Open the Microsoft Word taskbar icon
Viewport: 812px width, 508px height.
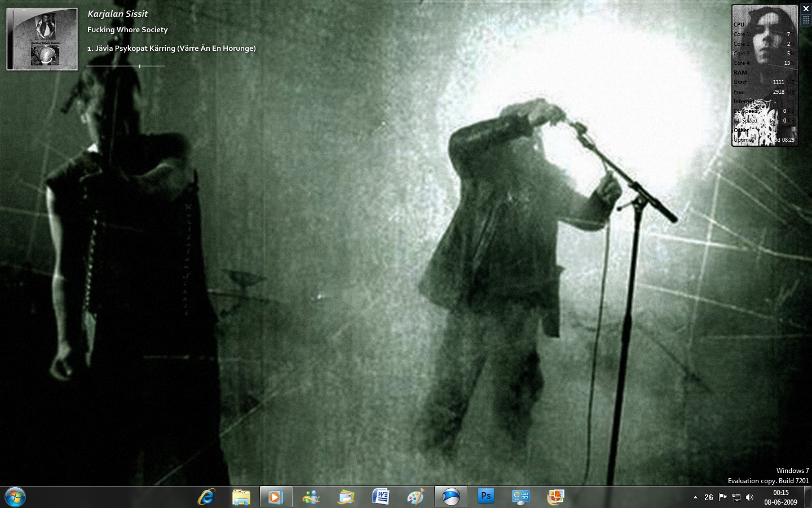[x=381, y=497]
